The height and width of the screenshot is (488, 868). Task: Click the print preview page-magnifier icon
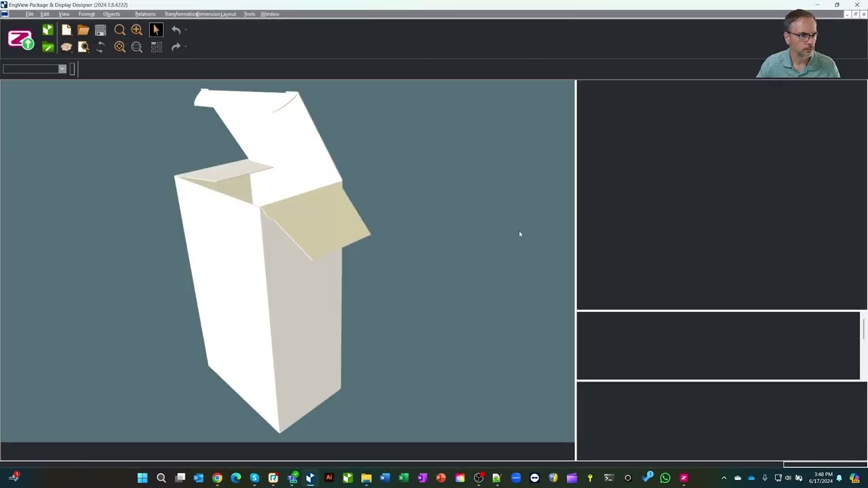(83, 47)
